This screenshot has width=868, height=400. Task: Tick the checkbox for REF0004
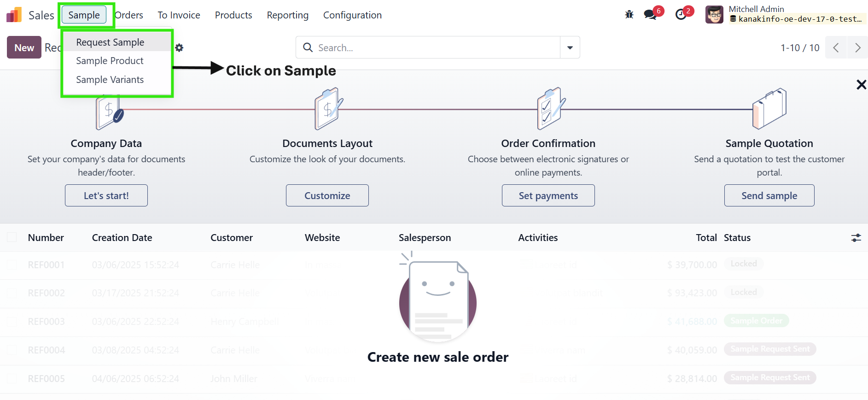[x=12, y=350]
